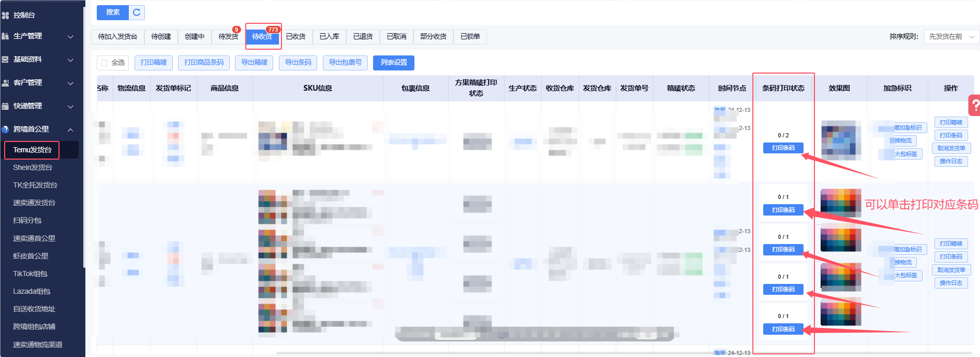This screenshot has height=357, width=980.
Task: Open the Lazada组包 sidebar item
Action: (32, 292)
